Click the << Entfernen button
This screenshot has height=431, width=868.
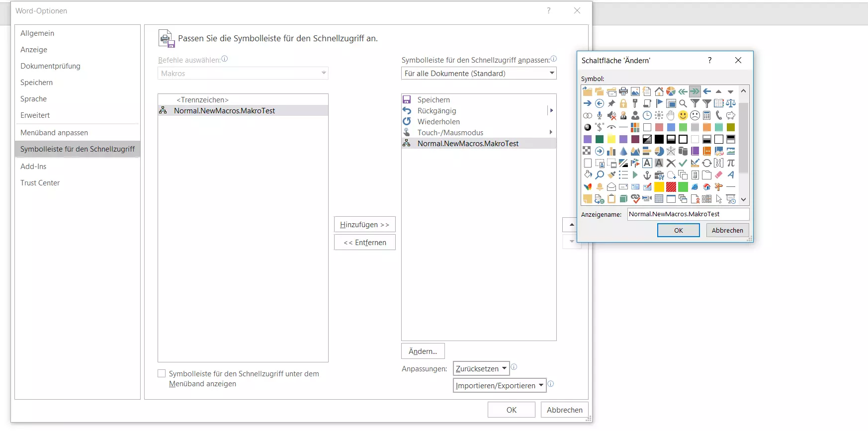365,242
